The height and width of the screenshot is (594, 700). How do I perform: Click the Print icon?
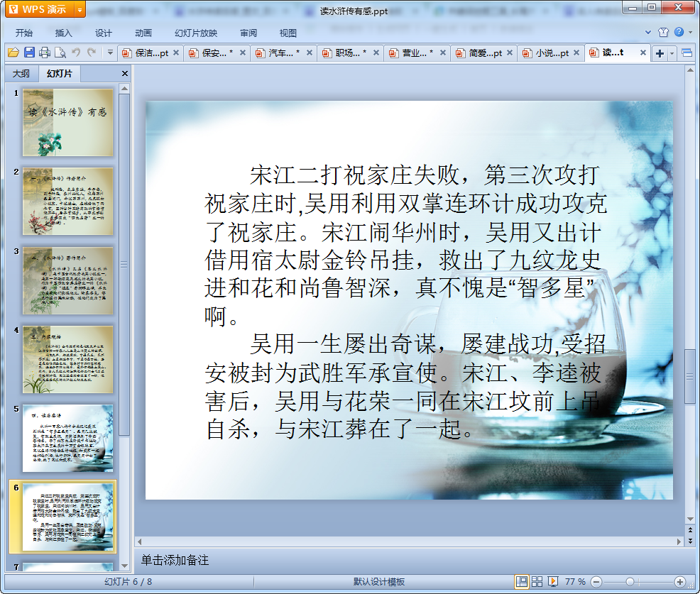pos(45,53)
